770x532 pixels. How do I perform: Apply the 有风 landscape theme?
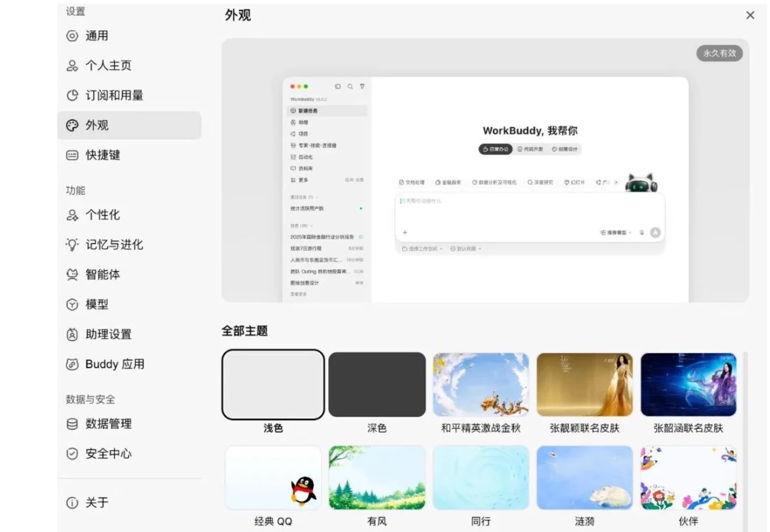[x=377, y=478]
